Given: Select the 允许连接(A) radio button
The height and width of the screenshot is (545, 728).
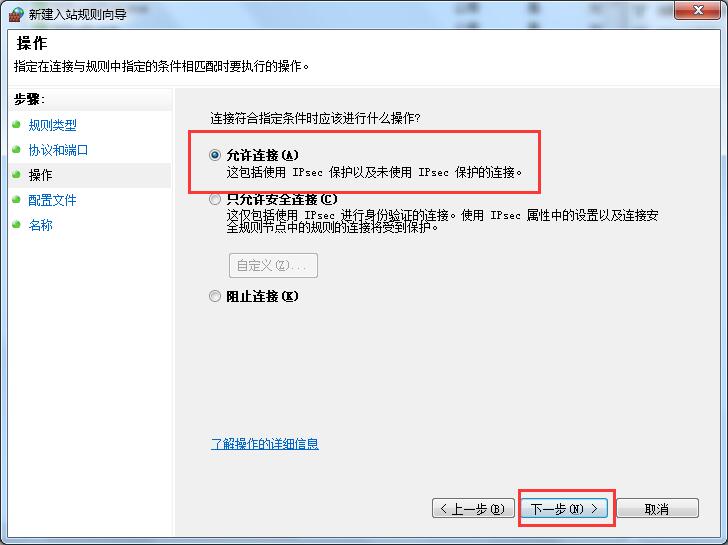Looking at the screenshot, I should [215, 155].
